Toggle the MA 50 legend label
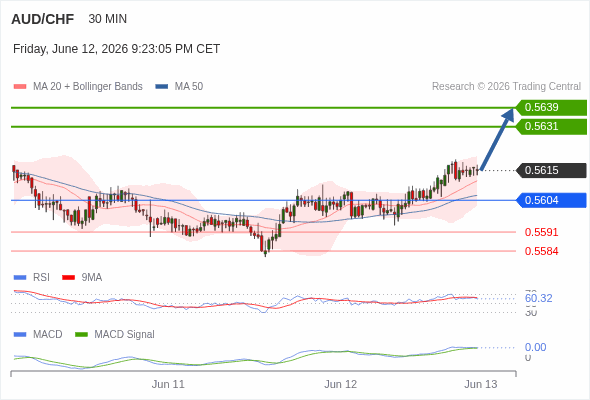This screenshot has width=590, height=400. click(189, 87)
